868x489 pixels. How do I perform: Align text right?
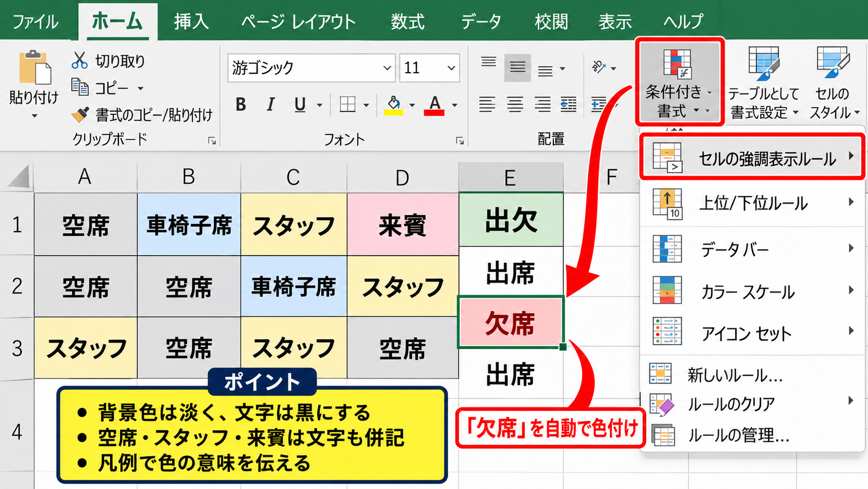pos(542,104)
